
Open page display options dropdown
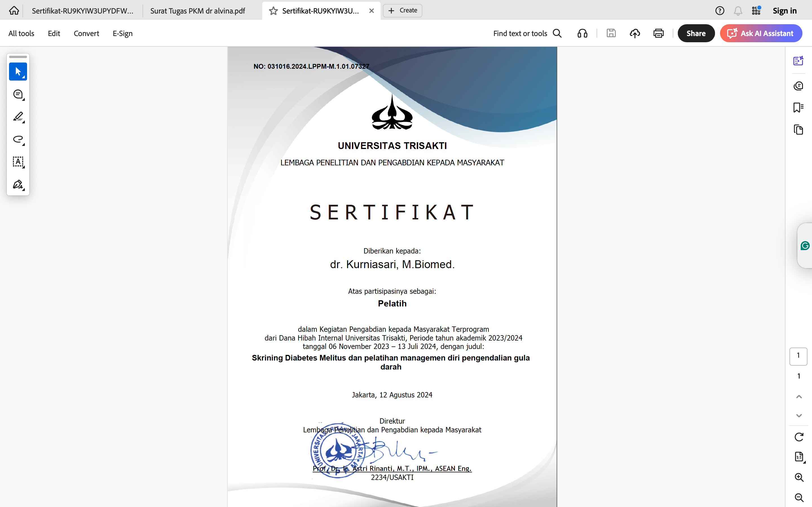[x=799, y=457]
